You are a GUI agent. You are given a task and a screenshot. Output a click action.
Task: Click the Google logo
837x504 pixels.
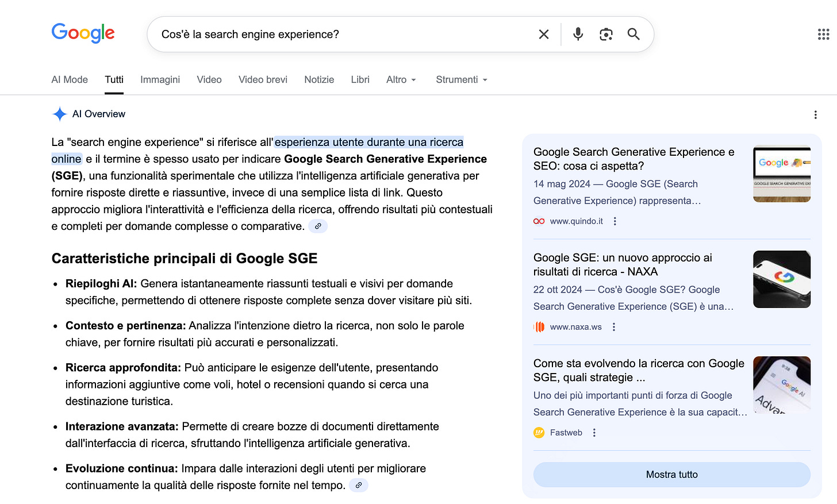[x=83, y=33]
